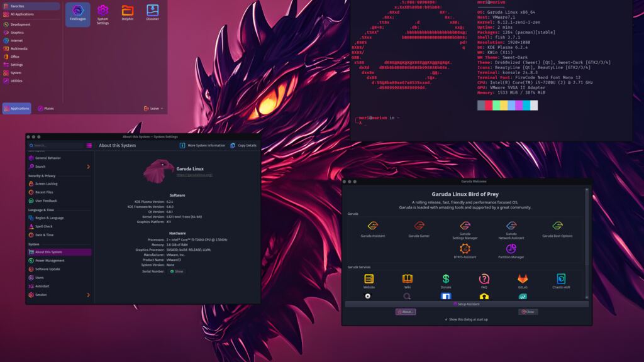Viewport: 644px width, 362px height.
Task: Select Favorites category in application menu
Action: (31, 6)
